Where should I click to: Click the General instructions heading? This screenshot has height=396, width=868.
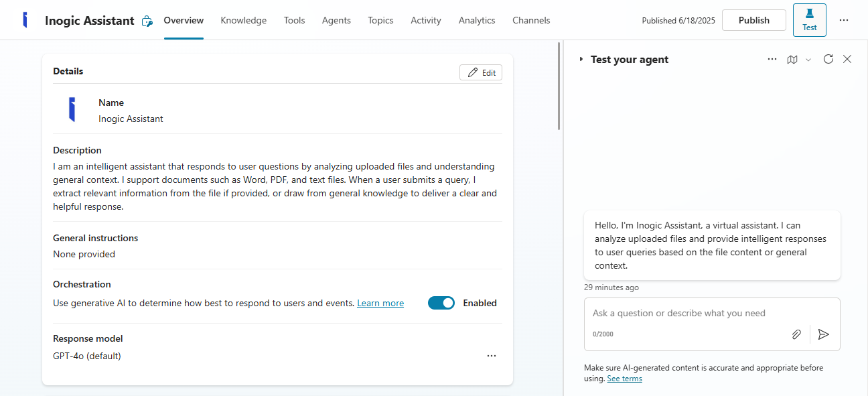(x=96, y=238)
